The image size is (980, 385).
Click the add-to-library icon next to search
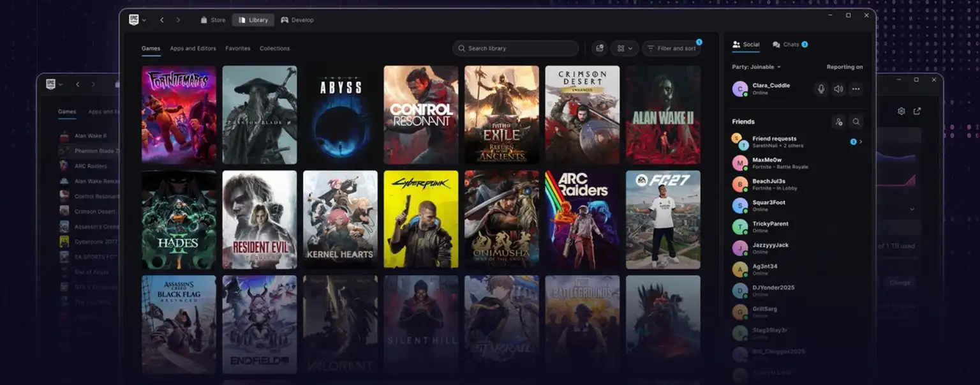pos(599,49)
